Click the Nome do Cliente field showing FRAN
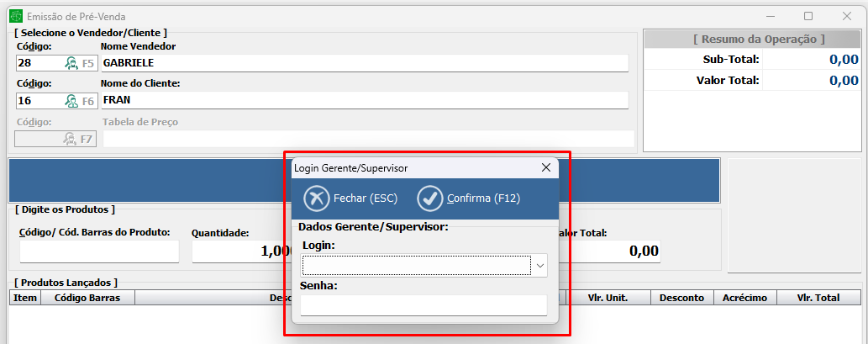868x344 pixels. tap(364, 101)
